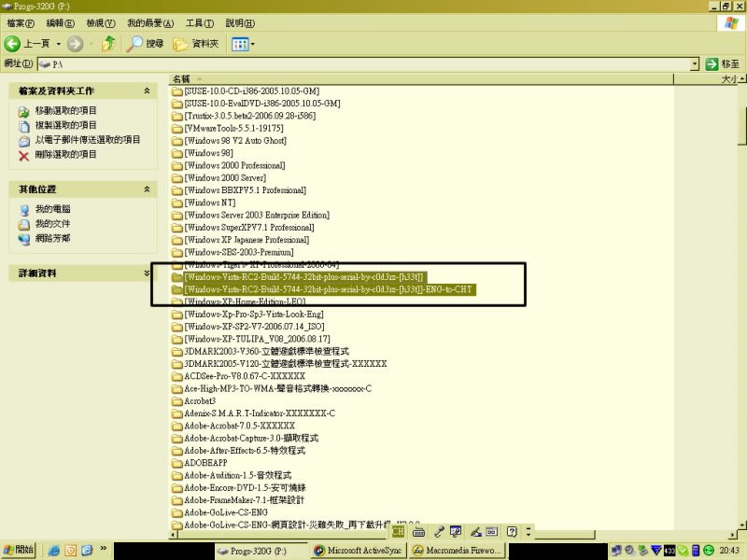The width and height of the screenshot is (747, 560).
Task: Click the vertical scrollbar thumb
Action: (x=742, y=125)
